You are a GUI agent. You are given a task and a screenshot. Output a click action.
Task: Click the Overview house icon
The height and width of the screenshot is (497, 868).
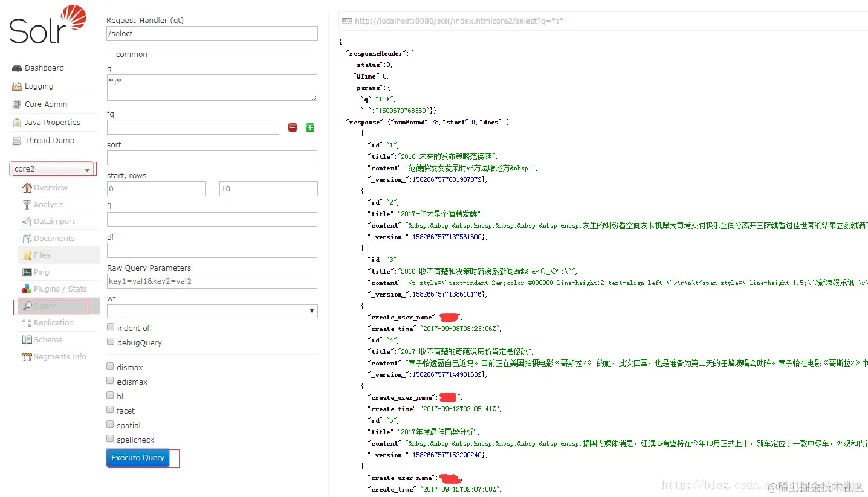[x=27, y=188]
